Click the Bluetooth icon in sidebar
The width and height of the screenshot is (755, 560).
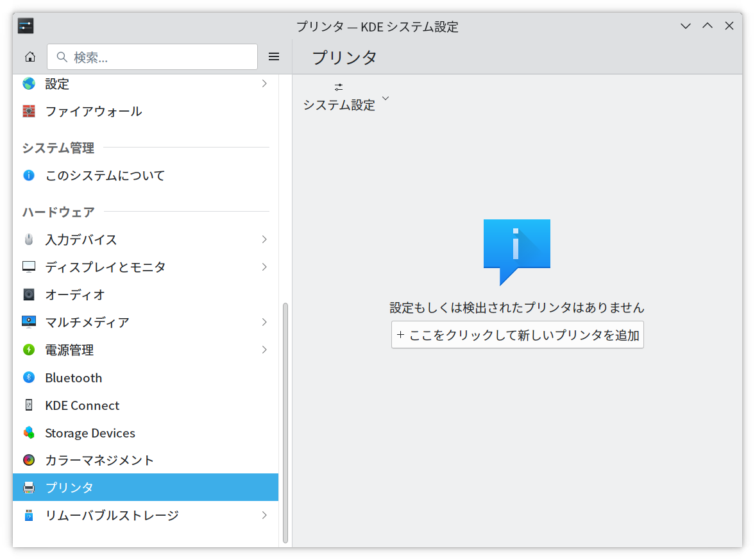(29, 378)
